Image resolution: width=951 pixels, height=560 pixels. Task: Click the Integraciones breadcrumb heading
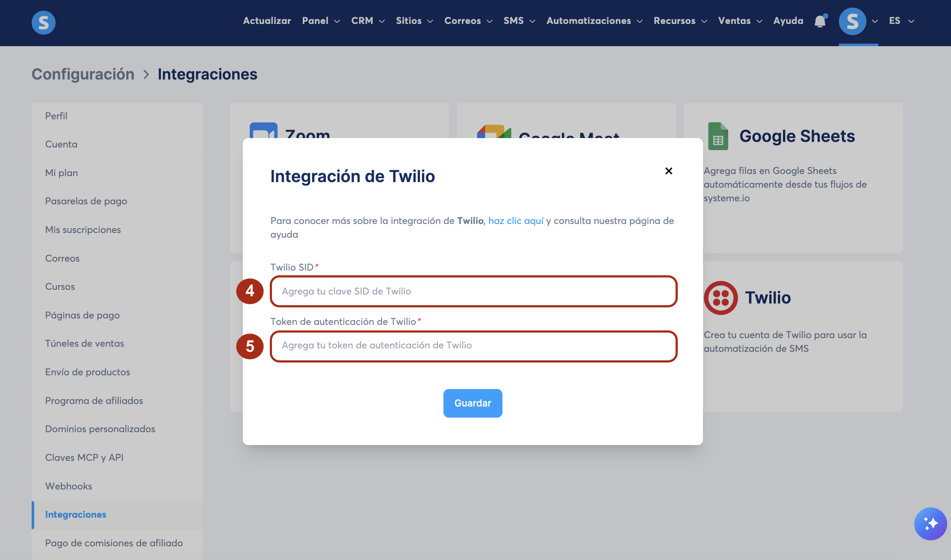(x=207, y=74)
